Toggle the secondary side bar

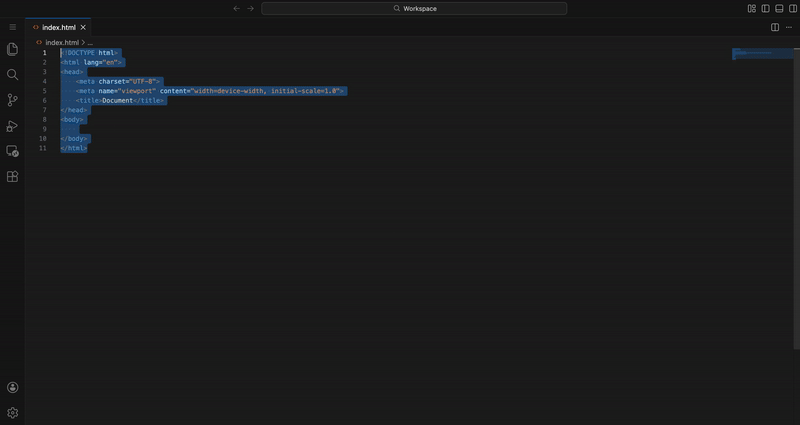click(x=793, y=8)
